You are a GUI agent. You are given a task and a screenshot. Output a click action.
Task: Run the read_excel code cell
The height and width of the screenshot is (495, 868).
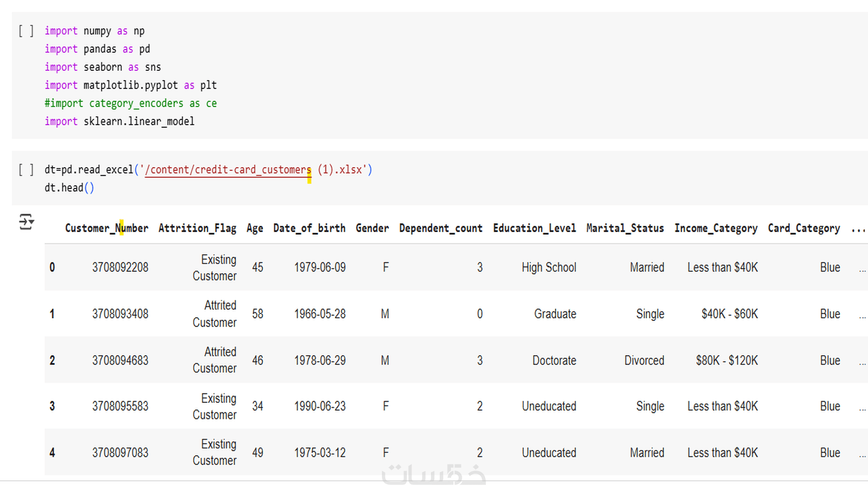[26, 169]
